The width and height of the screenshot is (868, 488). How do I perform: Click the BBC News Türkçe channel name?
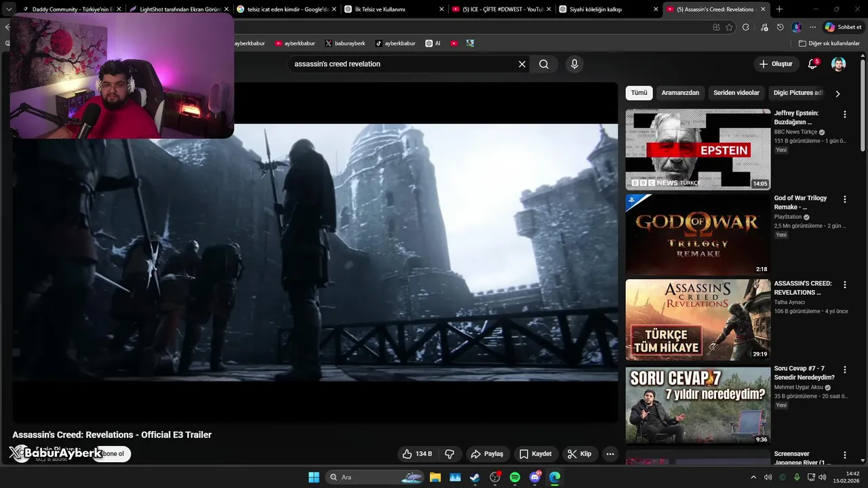(x=795, y=132)
